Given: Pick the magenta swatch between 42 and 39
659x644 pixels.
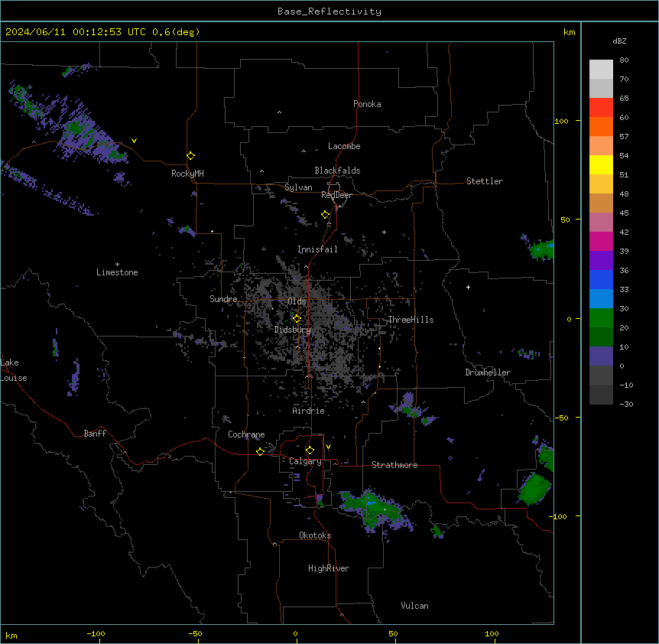Looking at the screenshot, I should 601,242.
